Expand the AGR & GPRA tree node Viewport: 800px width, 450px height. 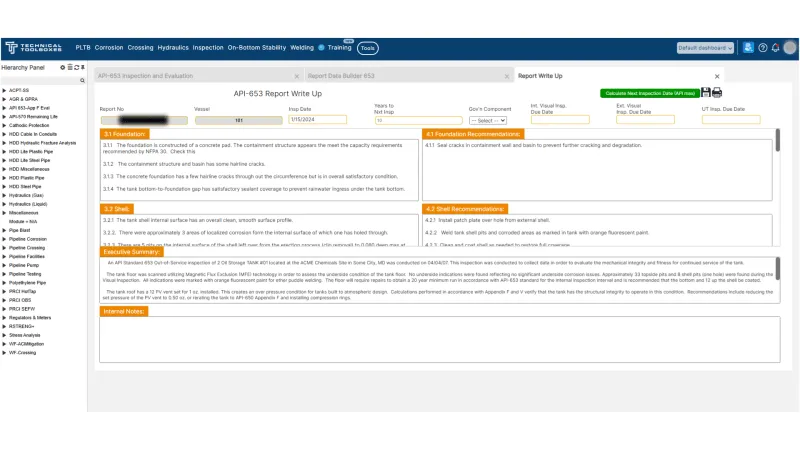tap(4, 99)
